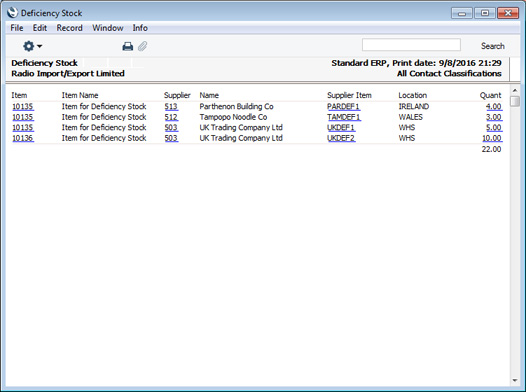Maximize the Deficiency Stock window

coord(484,13)
